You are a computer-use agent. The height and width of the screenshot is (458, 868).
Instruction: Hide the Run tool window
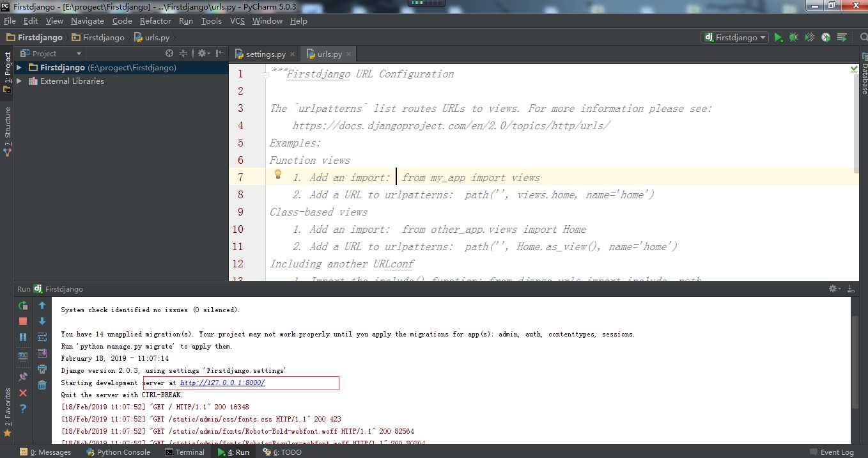851,289
